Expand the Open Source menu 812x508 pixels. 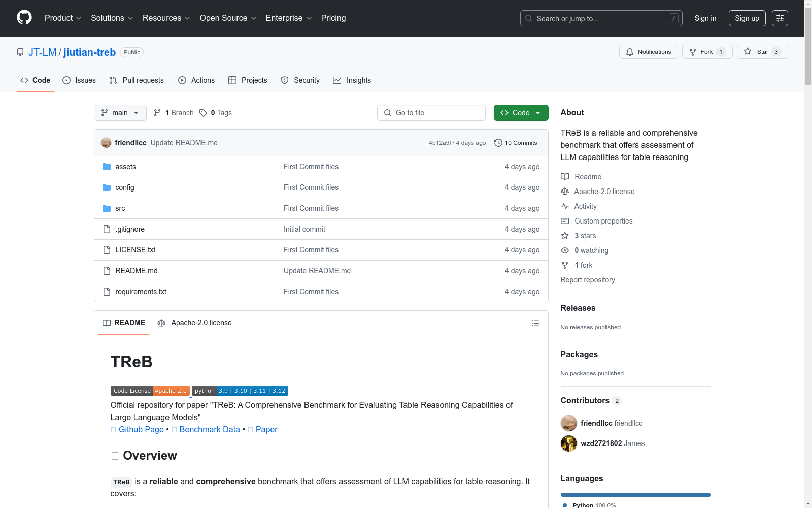click(x=228, y=18)
